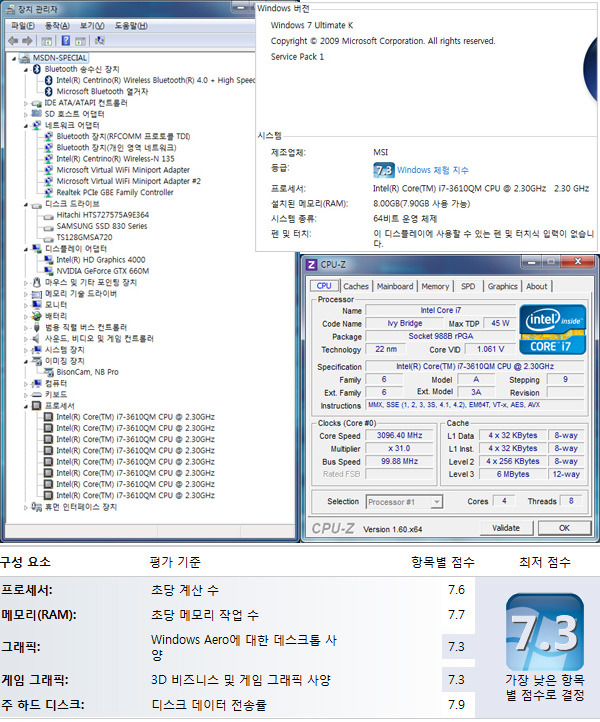Click the 7.3 score badge in System window

tap(384, 170)
